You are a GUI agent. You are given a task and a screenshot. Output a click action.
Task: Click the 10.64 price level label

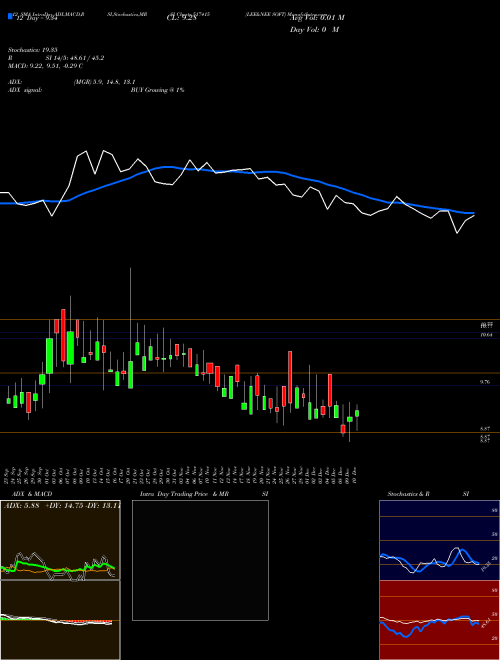[486, 335]
